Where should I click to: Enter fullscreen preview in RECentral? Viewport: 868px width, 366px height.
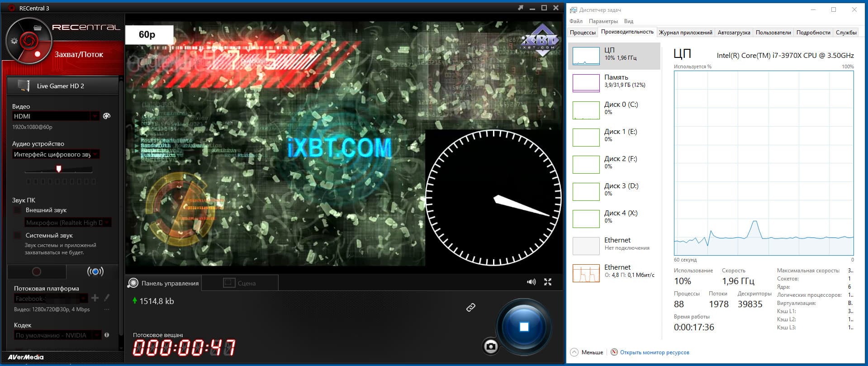click(548, 282)
